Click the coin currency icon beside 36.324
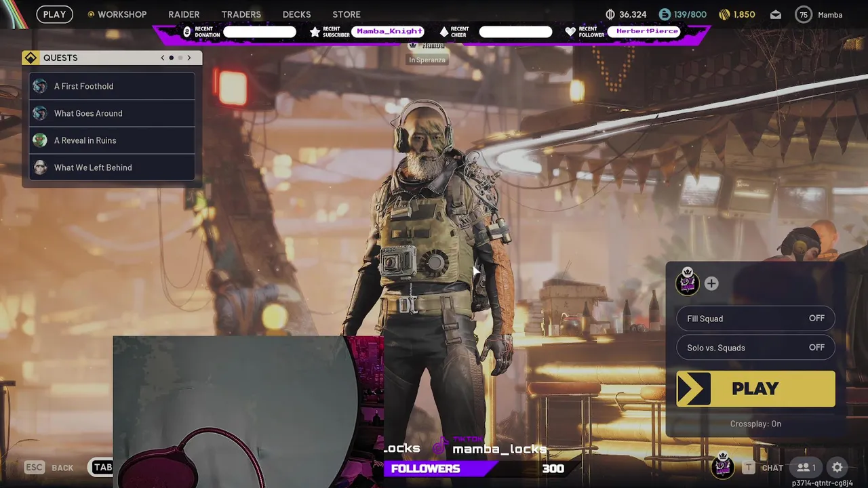Viewport: 868px width, 488px height. coord(610,14)
